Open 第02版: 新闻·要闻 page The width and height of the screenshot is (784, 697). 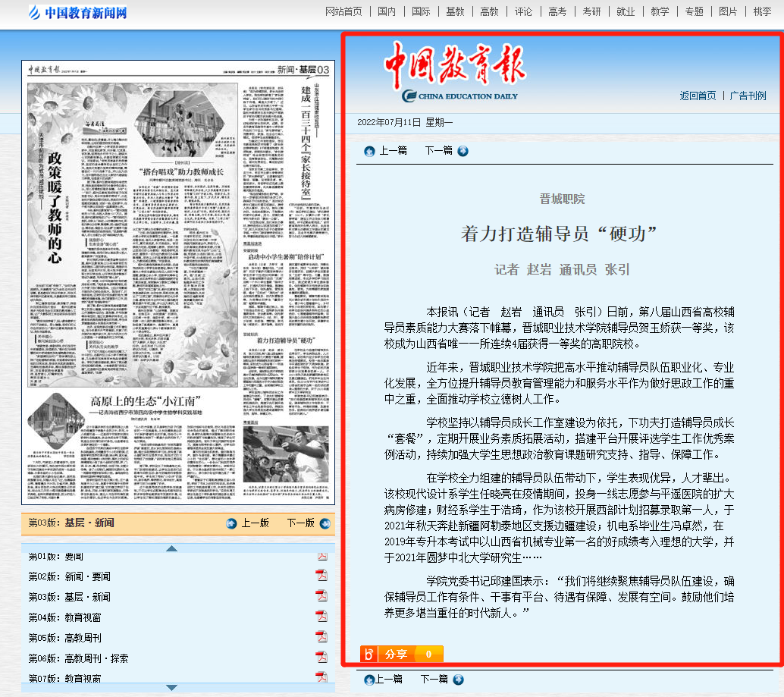click(x=70, y=576)
